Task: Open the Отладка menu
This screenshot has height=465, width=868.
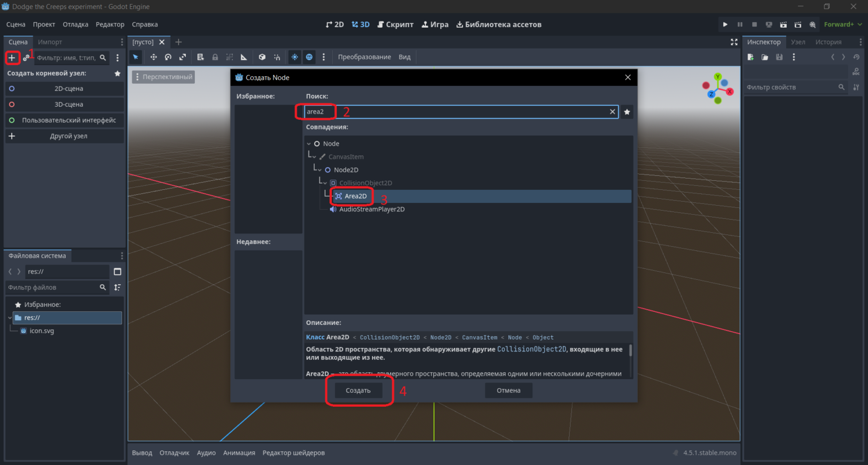Action: point(75,24)
